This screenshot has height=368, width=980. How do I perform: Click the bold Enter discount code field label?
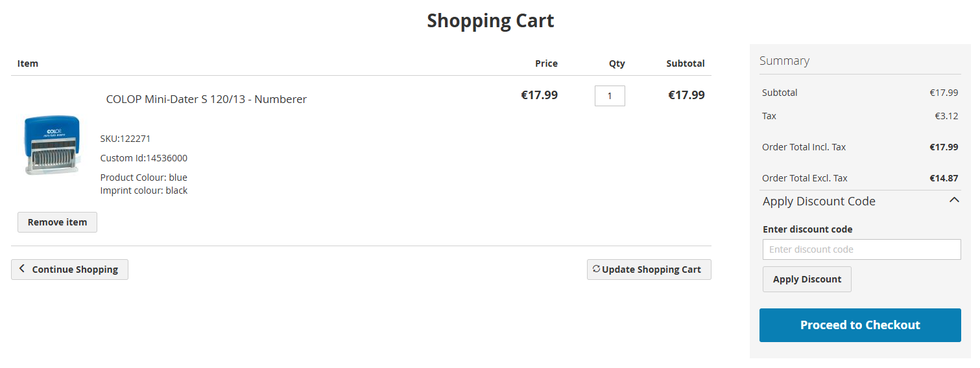[807, 229]
